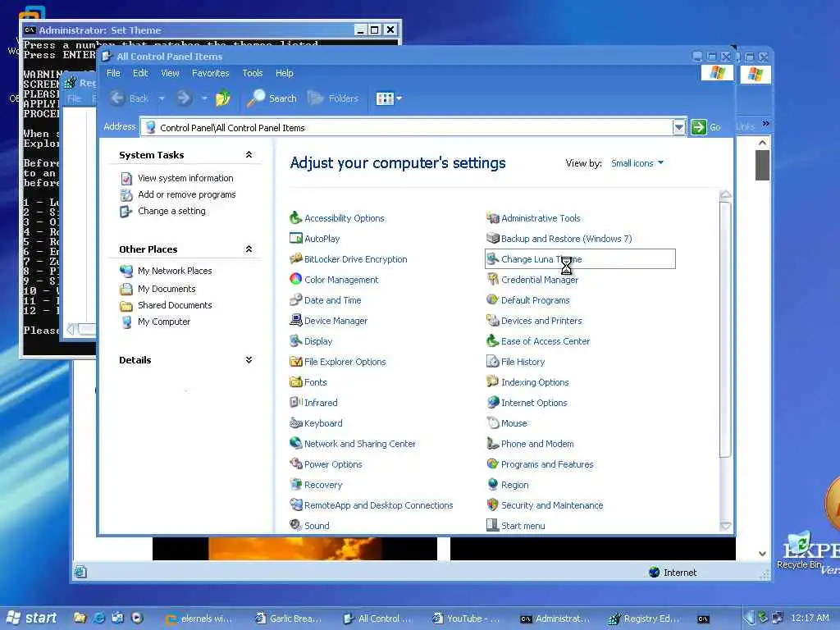This screenshot has height=630, width=840.
Task: Open Sound icon
Action: pos(295,526)
